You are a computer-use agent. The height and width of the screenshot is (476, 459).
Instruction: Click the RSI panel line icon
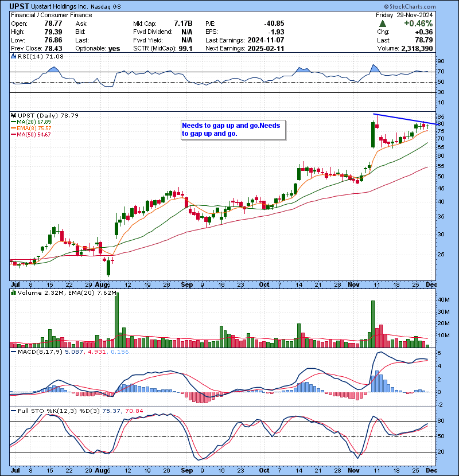click(x=13, y=56)
